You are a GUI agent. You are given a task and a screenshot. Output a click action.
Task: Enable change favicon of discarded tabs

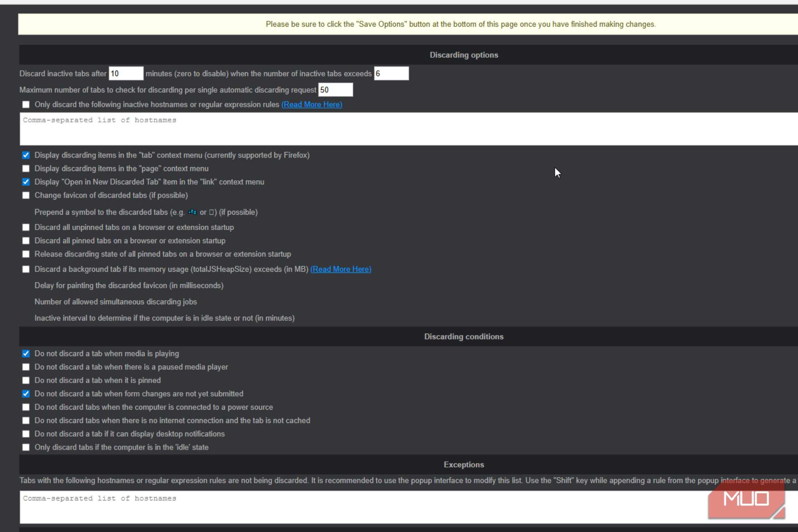click(26, 195)
